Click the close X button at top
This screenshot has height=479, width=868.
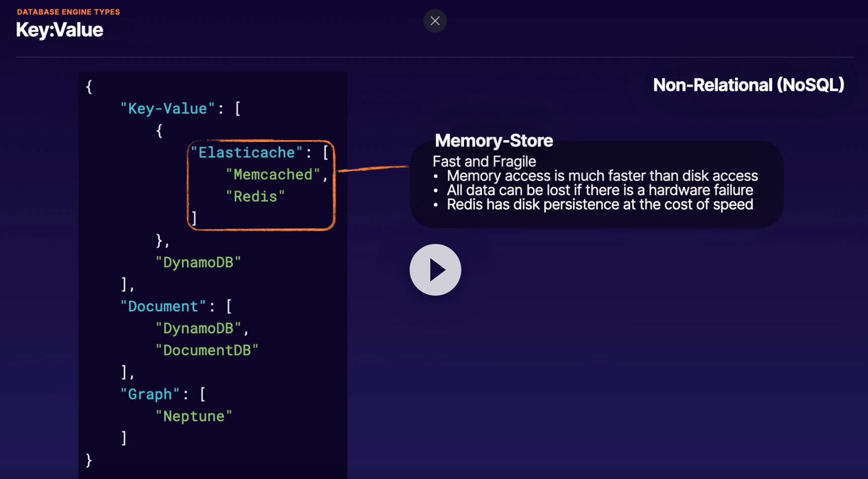coord(435,21)
